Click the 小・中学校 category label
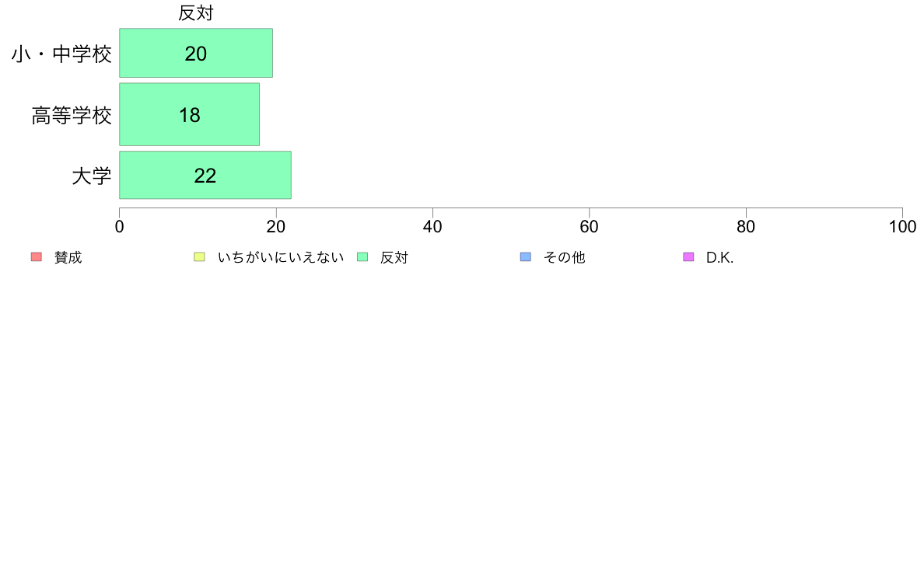The image size is (924, 572). pos(61,54)
